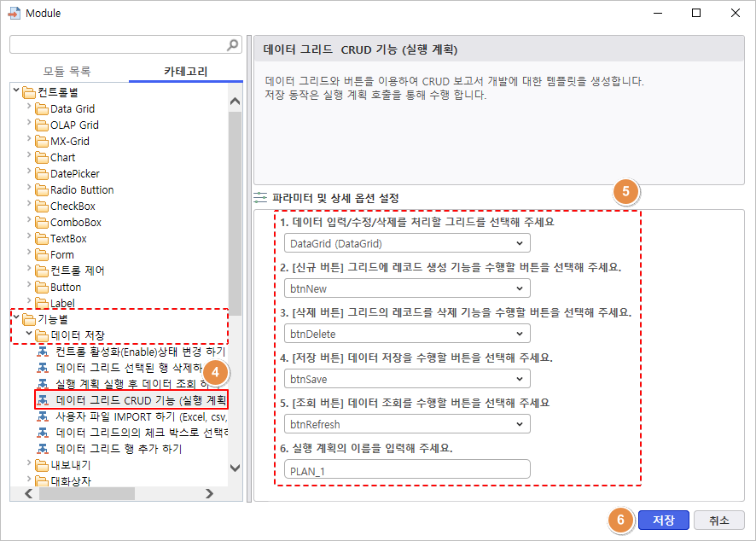Viewport: 756px width, 541px height.
Task: Collapse the 기능별 tree node
Action: [x=16, y=317]
